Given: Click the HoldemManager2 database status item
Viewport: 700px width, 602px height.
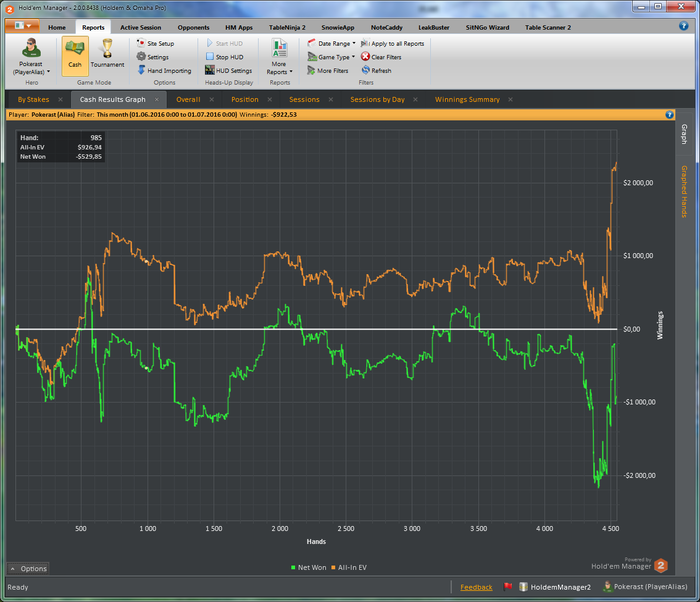Looking at the screenshot, I should click(x=555, y=587).
